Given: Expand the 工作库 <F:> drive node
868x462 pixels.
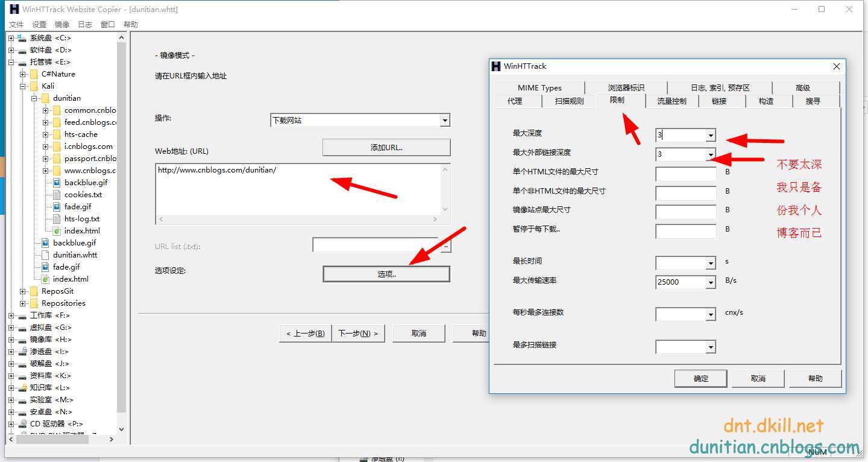Looking at the screenshot, I should pyautogui.click(x=11, y=315).
